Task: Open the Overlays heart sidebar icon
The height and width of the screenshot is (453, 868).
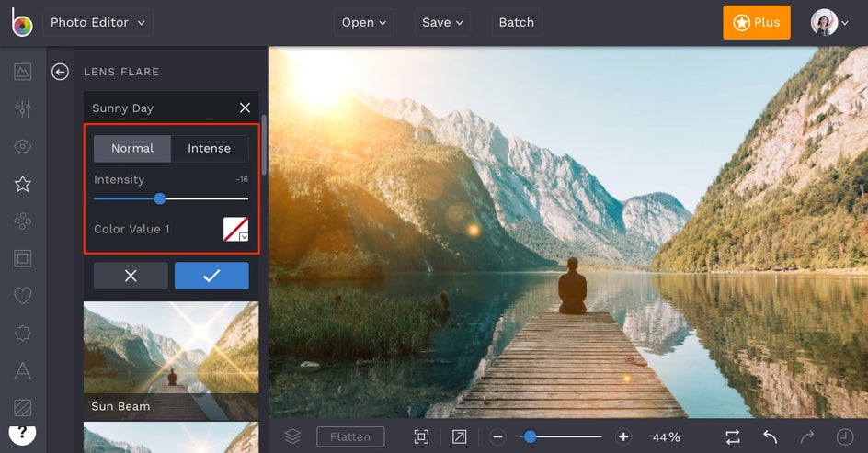Action: click(x=23, y=295)
